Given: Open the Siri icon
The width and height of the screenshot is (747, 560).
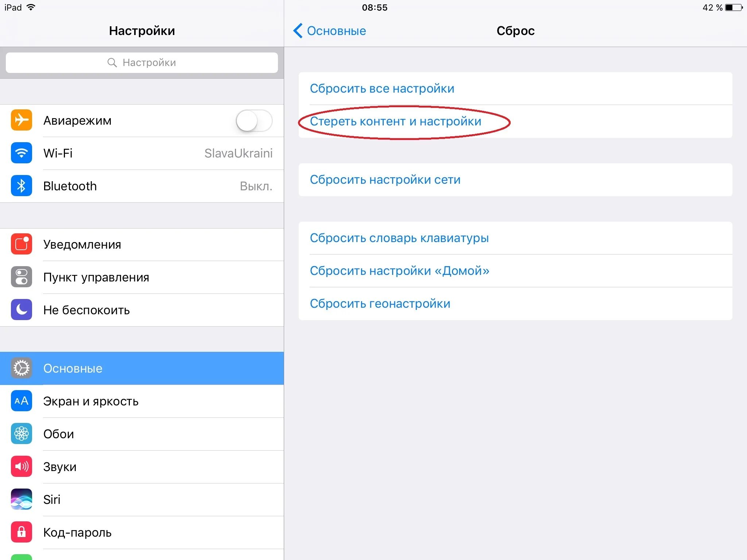Looking at the screenshot, I should [22, 499].
